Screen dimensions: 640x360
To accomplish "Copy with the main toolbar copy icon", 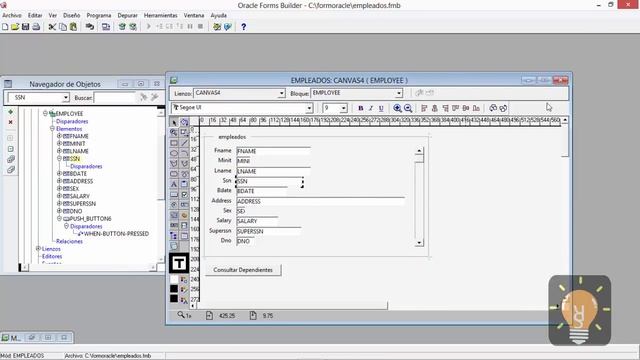I will (x=63, y=27).
